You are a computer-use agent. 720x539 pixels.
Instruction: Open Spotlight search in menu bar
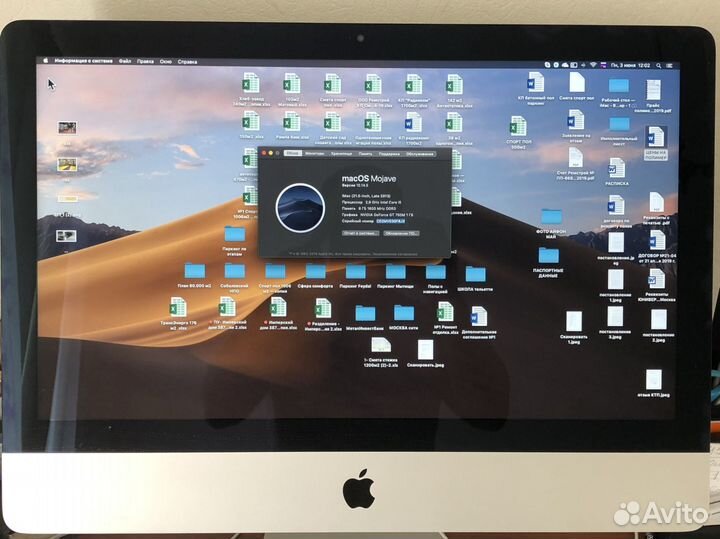click(658, 66)
